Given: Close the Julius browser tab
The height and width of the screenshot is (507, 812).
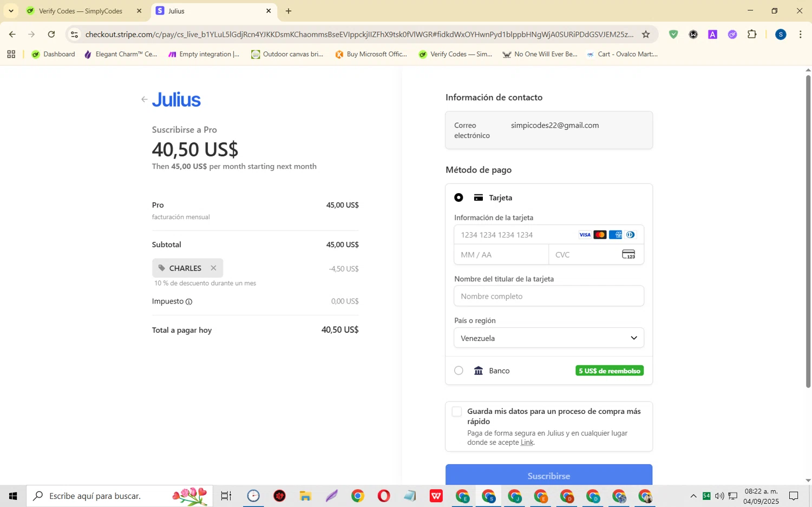Looking at the screenshot, I should (269, 11).
